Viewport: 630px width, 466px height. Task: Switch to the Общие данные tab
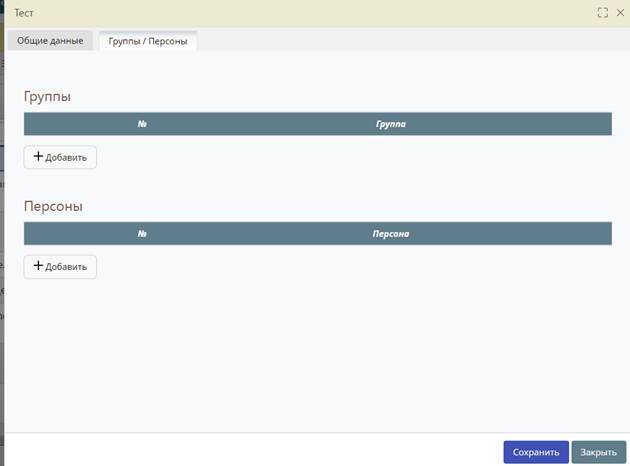coord(50,41)
